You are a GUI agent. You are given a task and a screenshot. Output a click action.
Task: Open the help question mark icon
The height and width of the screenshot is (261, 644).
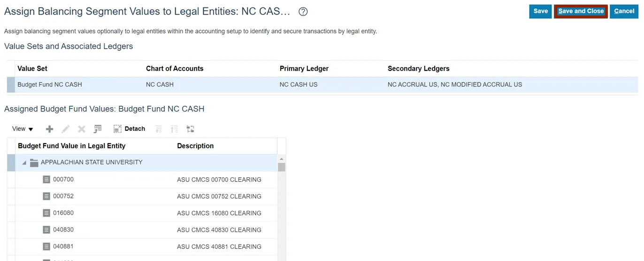[303, 12]
